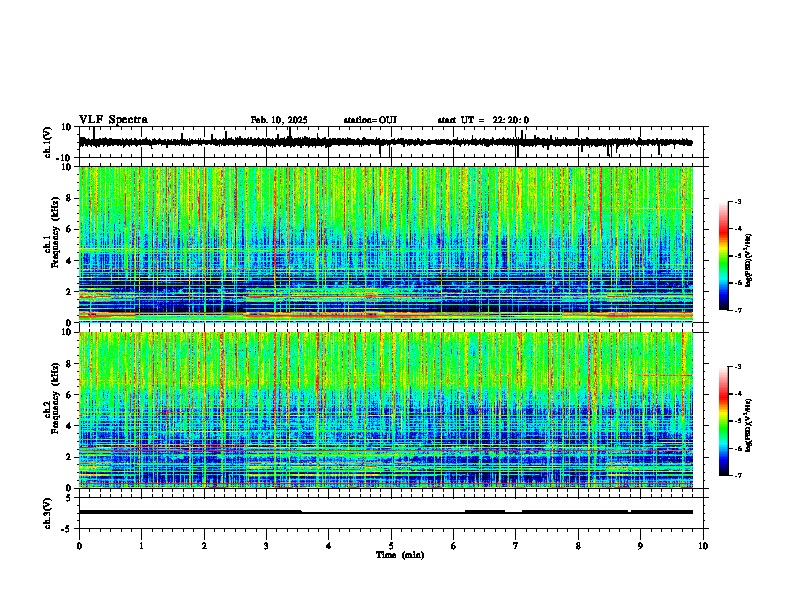
Task: Click the 'VLF Spectra' title text
Action: pos(113,120)
